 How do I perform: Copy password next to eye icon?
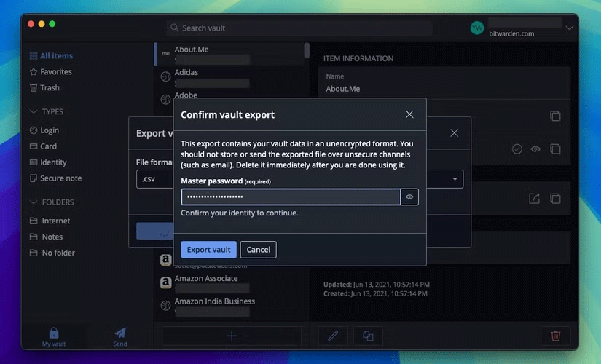tap(555, 149)
